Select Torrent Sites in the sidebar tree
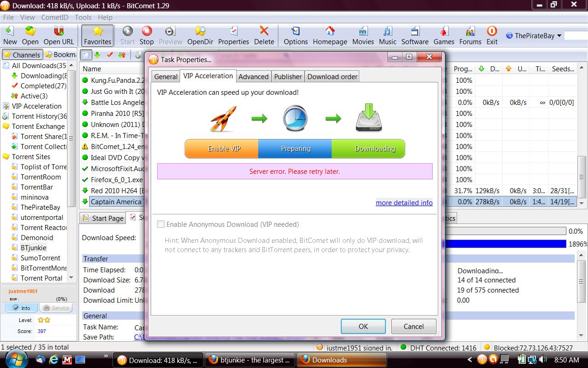Image resolution: width=588 pixels, height=368 pixels. click(31, 157)
